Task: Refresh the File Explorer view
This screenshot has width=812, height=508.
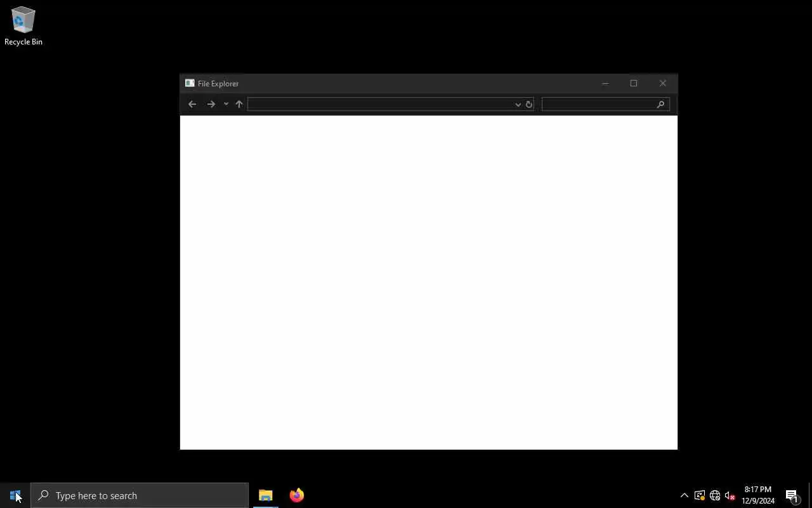Action: (529, 104)
